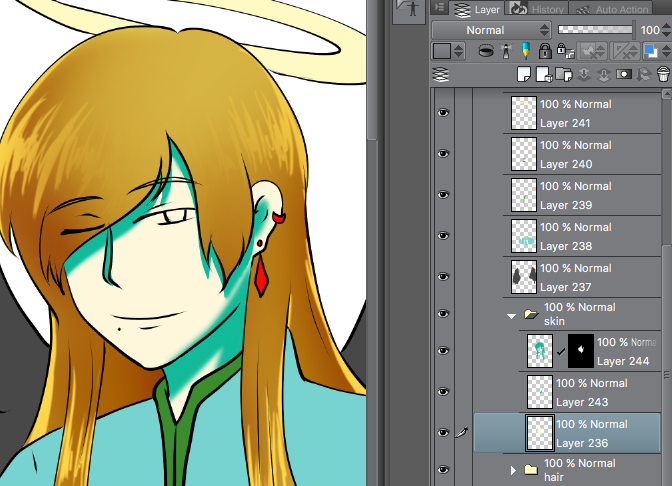Toggle mask link checkmark on Layer 244
The height and width of the screenshot is (486, 672).
[x=561, y=352]
